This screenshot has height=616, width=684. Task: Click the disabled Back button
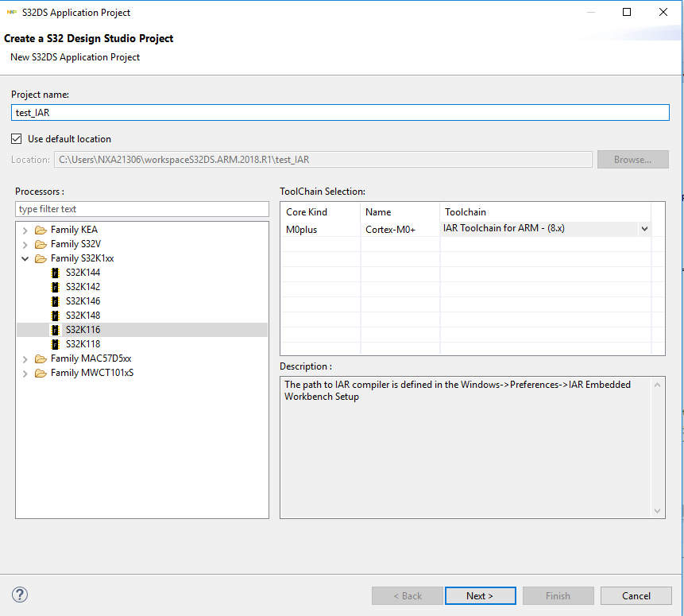(408, 596)
